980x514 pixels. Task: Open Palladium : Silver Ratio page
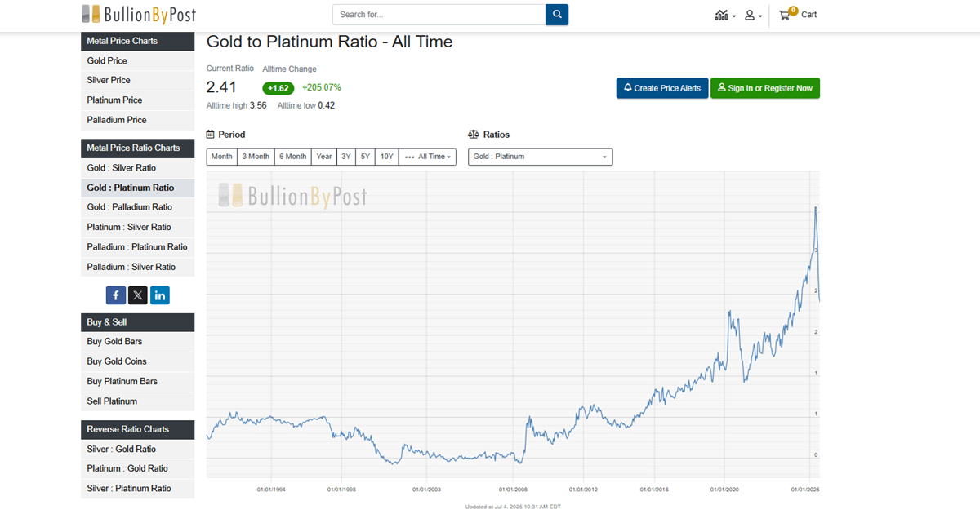138,267
